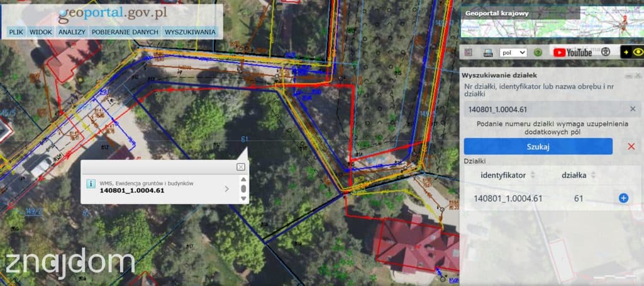Expand the WMS result with the chevron arrow
The height and width of the screenshot is (286, 644).
(x=226, y=189)
